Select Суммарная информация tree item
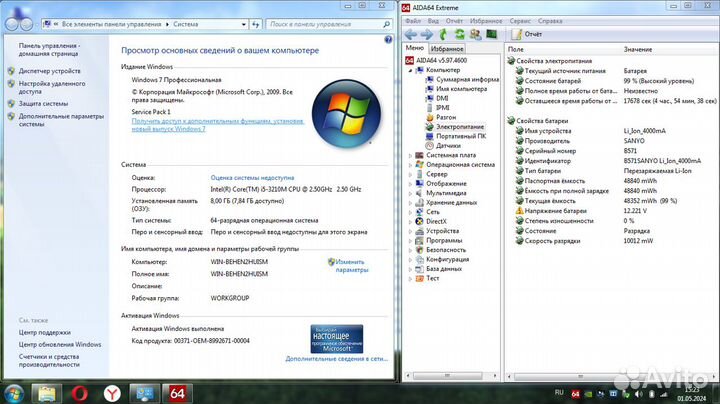 click(x=463, y=79)
